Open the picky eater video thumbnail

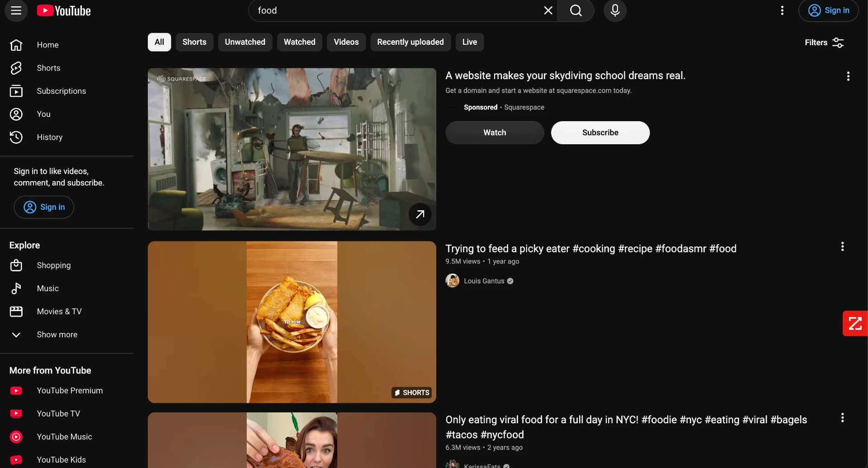(292, 322)
